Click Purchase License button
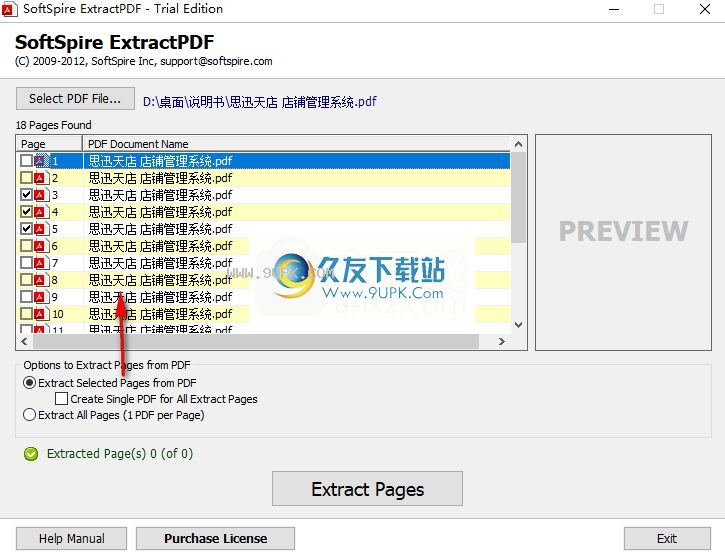This screenshot has width=725, height=552. point(215,539)
